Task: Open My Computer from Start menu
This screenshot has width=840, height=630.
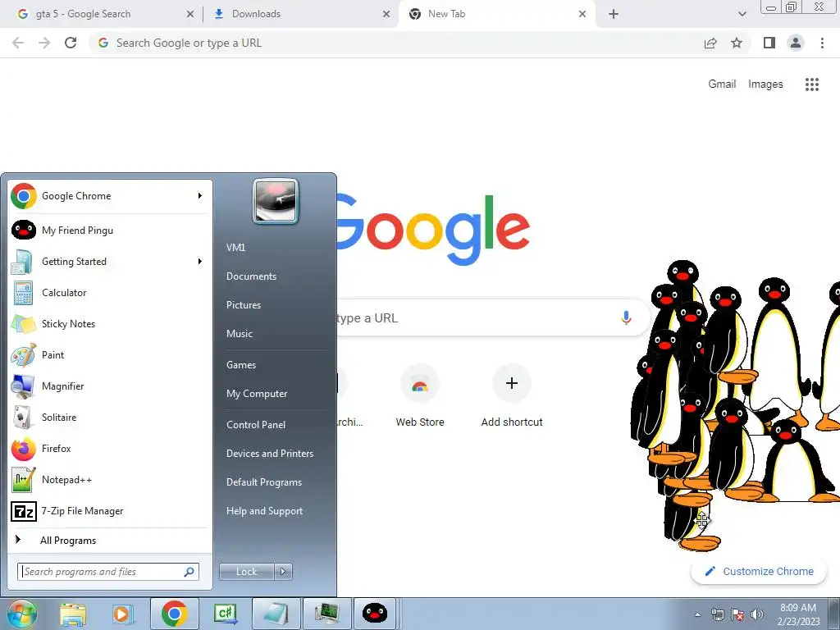Action: pyautogui.click(x=257, y=394)
